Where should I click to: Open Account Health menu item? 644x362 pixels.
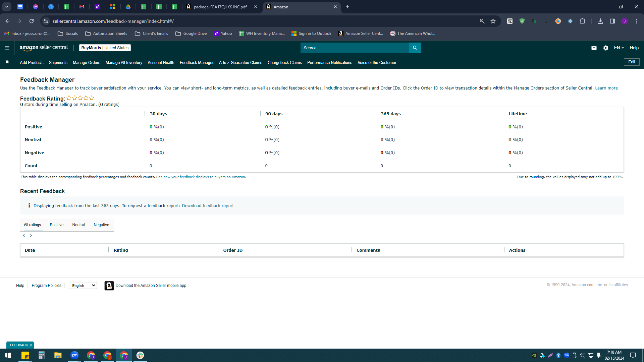pos(161,63)
